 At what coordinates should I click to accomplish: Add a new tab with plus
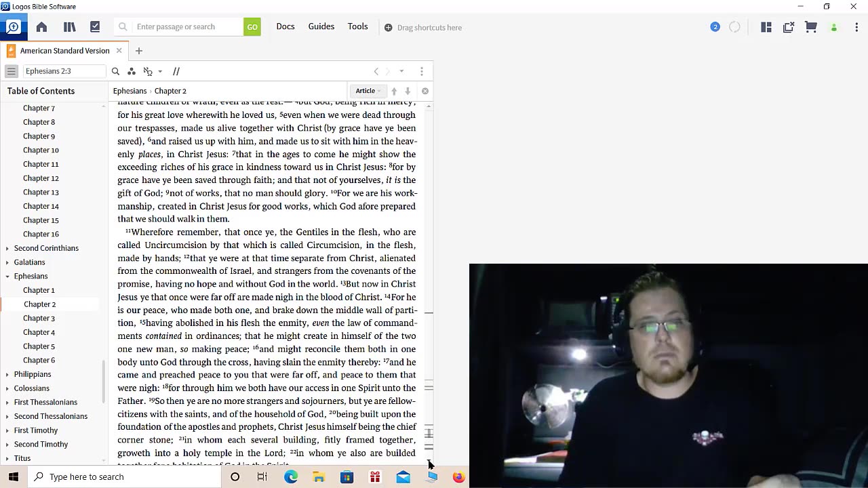point(138,51)
